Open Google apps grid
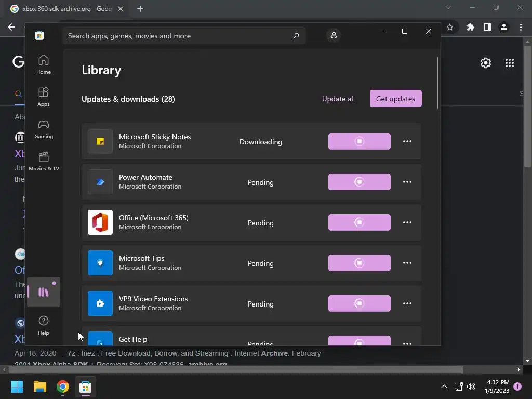 [x=510, y=63]
